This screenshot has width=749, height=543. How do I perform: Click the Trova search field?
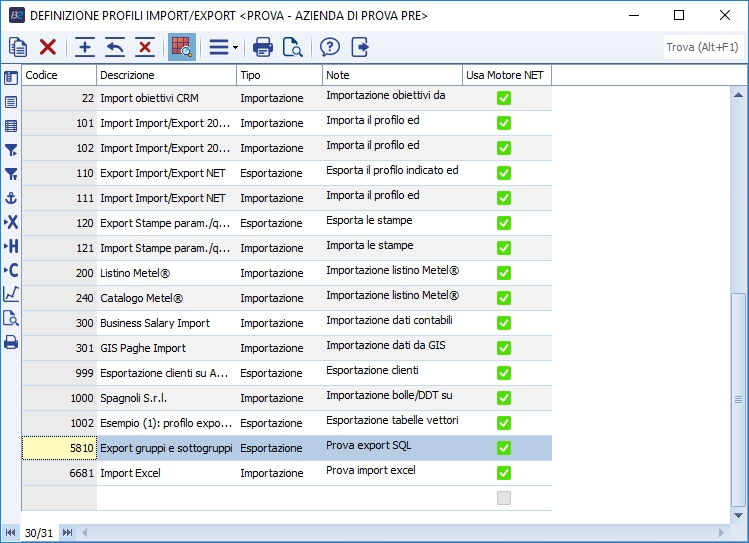tap(702, 47)
